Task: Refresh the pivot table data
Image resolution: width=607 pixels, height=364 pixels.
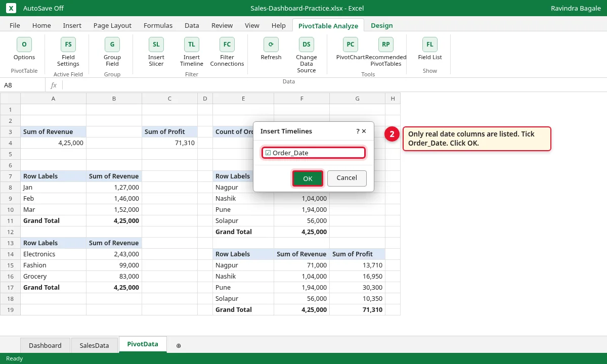Action: (x=271, y=50)
